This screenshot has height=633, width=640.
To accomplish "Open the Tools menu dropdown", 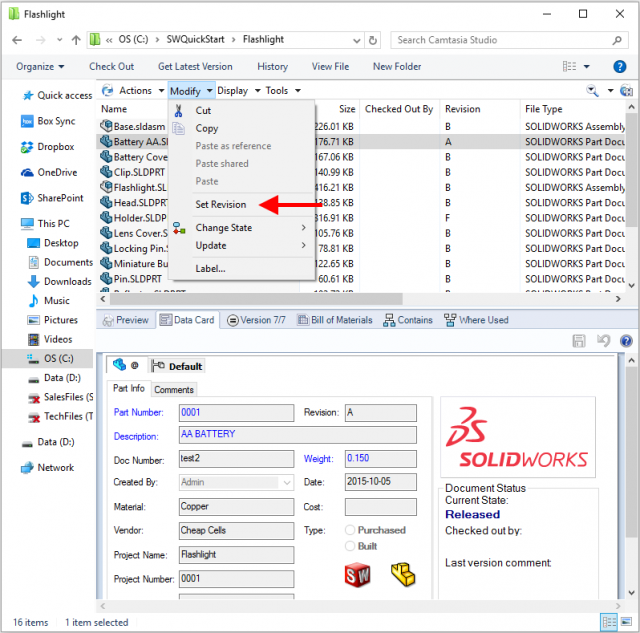I will tap(298, 91).
